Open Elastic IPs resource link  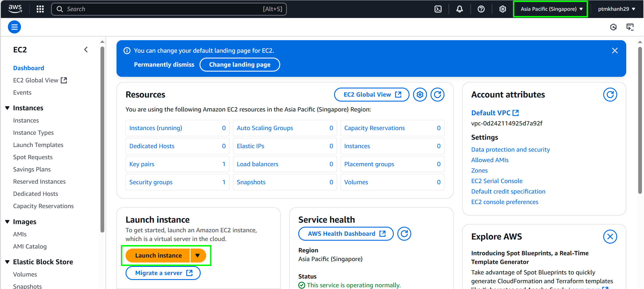point(250,146)
